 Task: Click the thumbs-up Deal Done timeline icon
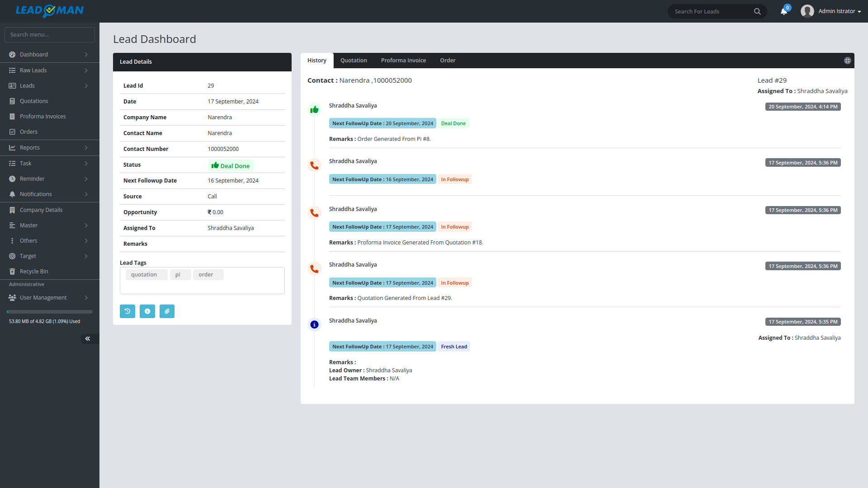pyautogui.click(x=314, y=110)
